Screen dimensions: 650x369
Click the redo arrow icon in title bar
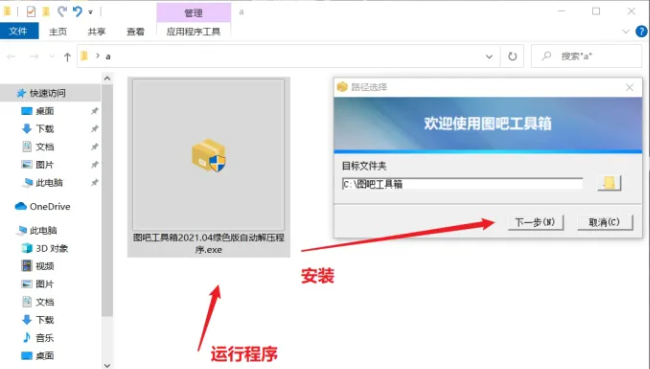[x=62, y=12]
